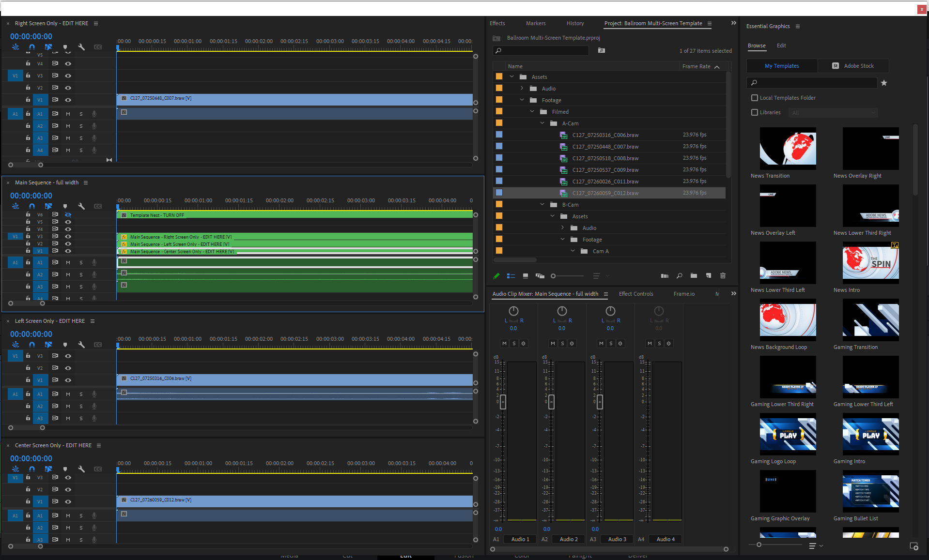Add marker in Right Screen Only timeline

(65, 47)
